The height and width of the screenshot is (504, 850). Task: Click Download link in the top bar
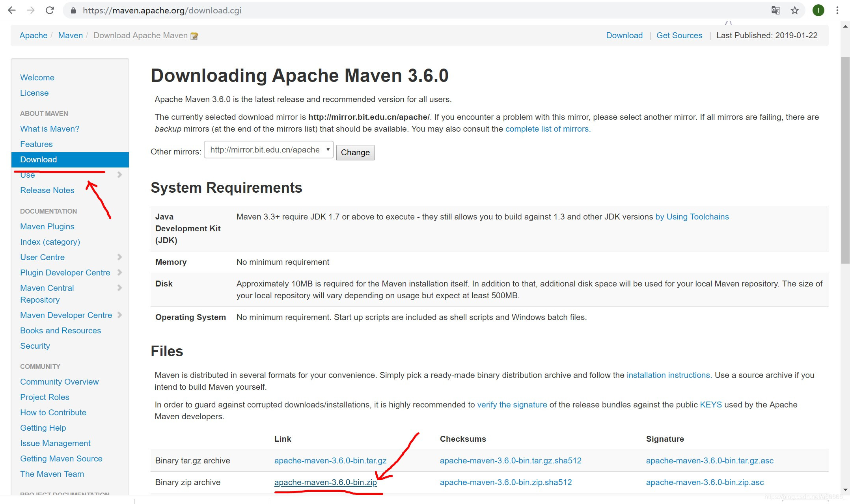click(624, 35)
